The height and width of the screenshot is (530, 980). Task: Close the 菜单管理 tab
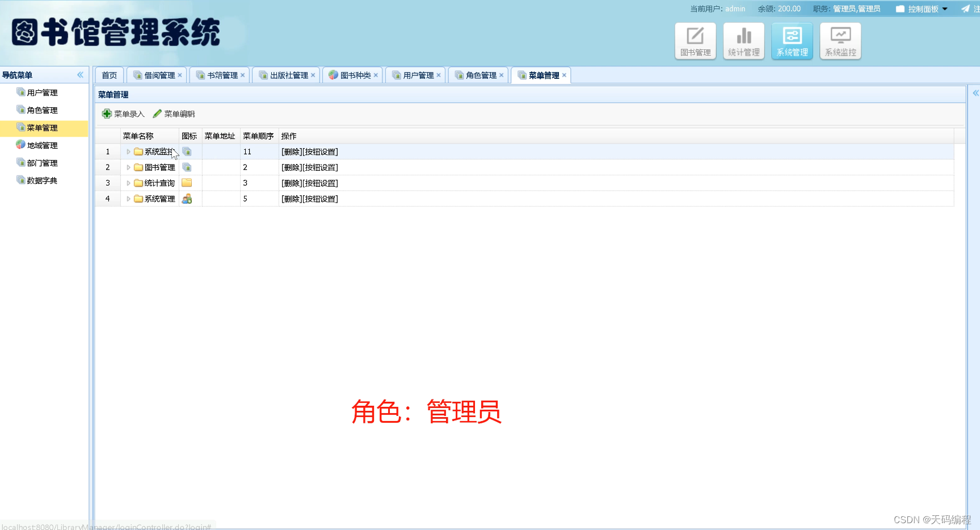(565, 75)
